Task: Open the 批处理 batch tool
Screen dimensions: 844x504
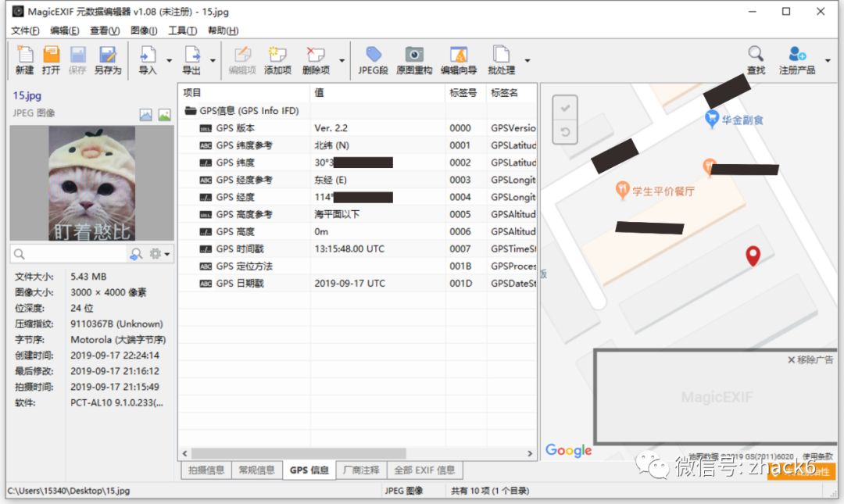Action: point(502,59)
